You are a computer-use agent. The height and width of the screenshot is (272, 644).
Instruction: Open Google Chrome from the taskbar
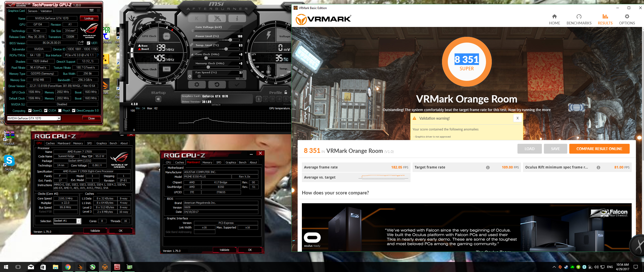[x=68, y=267]
